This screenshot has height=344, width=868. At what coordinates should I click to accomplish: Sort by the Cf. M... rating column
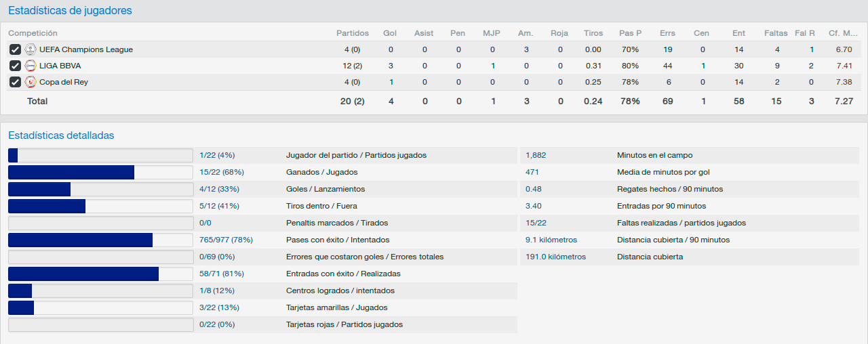pyautogui.click(x=843, y=33)
